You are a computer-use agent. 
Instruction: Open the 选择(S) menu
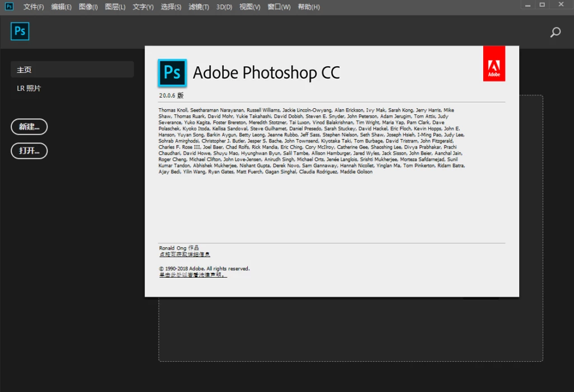click(171, 7)
